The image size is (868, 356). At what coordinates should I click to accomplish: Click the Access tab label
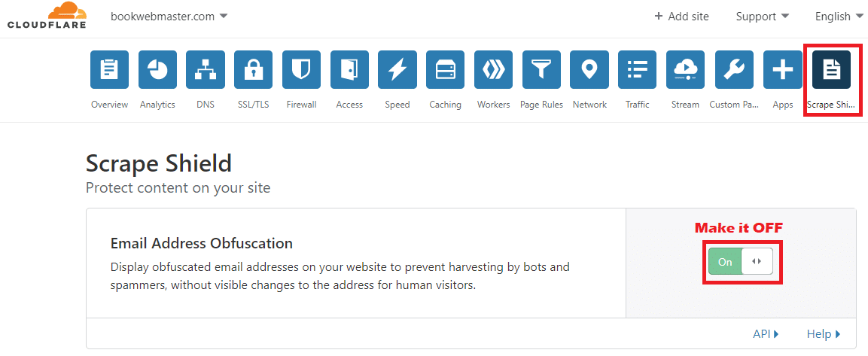tap(350, 105)
